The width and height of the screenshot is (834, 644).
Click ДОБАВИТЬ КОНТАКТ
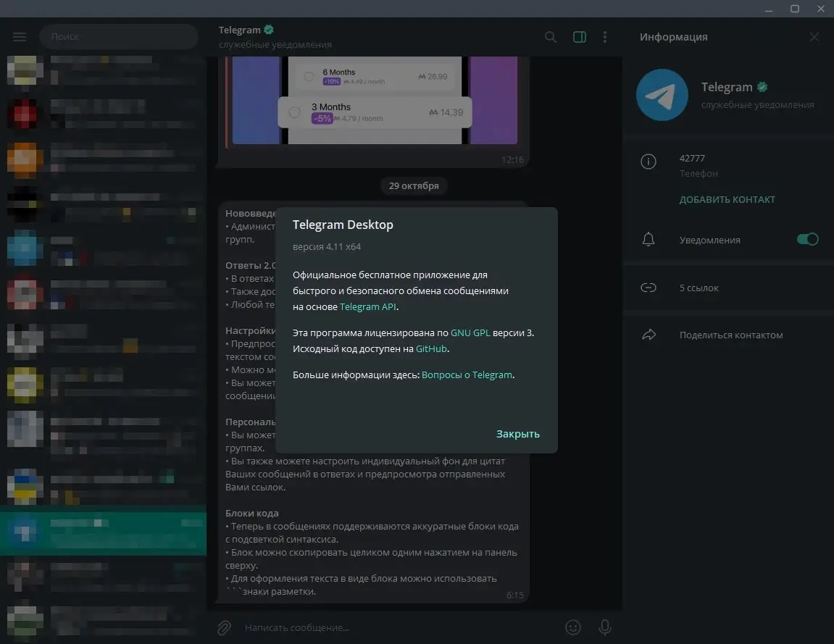pyautogui.click(x=727, y=199)
